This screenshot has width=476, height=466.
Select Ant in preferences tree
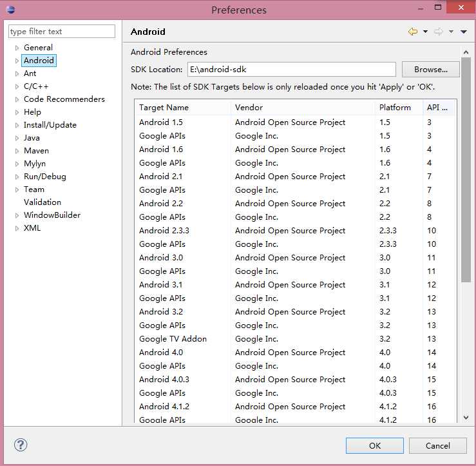pos(30,73)
